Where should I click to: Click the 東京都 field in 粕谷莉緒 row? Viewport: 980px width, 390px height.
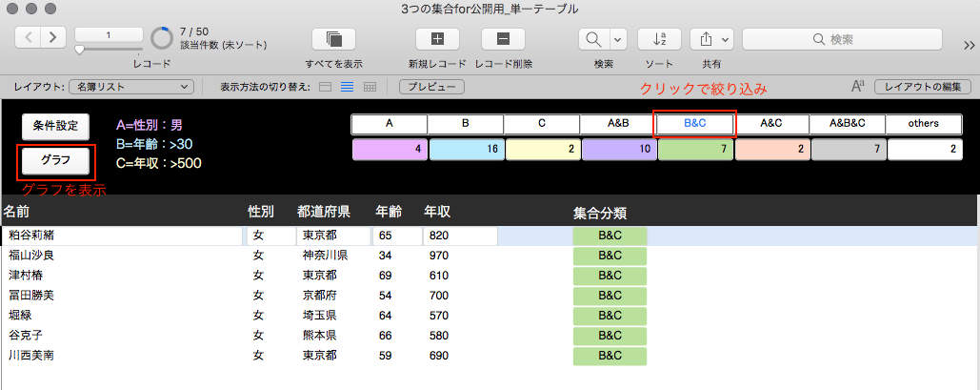(333, 236)
